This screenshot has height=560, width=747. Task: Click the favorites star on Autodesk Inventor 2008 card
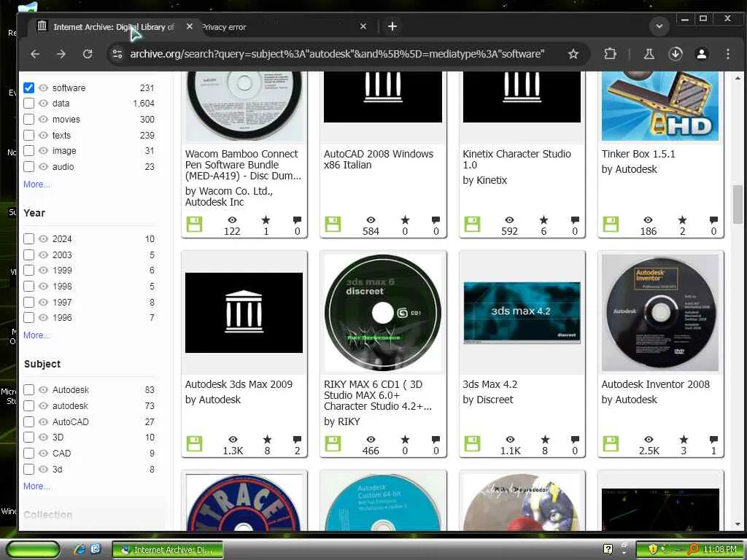click(x=684, y=440)
